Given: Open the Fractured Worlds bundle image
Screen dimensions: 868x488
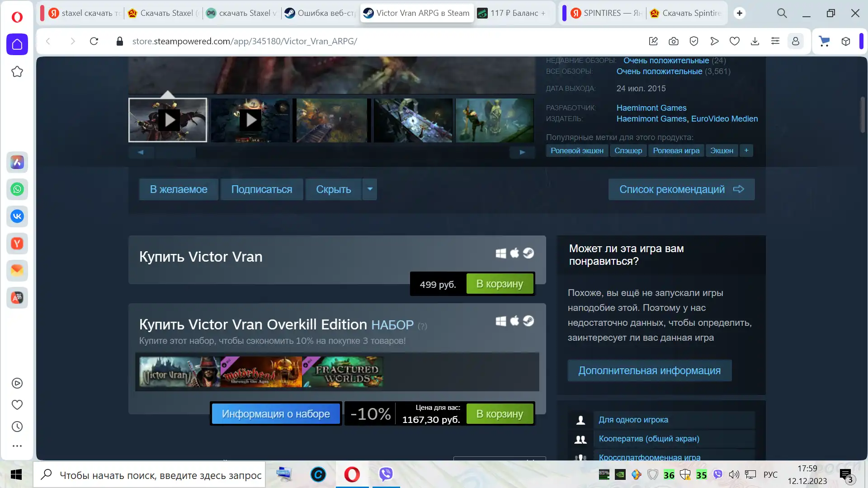Looking at the screenshot, I should click(x=343, y=372).
